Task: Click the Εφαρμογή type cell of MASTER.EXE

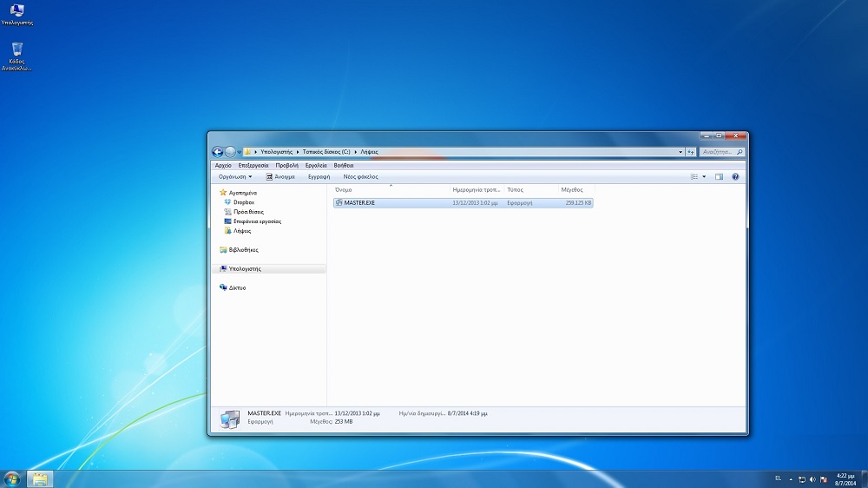Action: point(520,202)
